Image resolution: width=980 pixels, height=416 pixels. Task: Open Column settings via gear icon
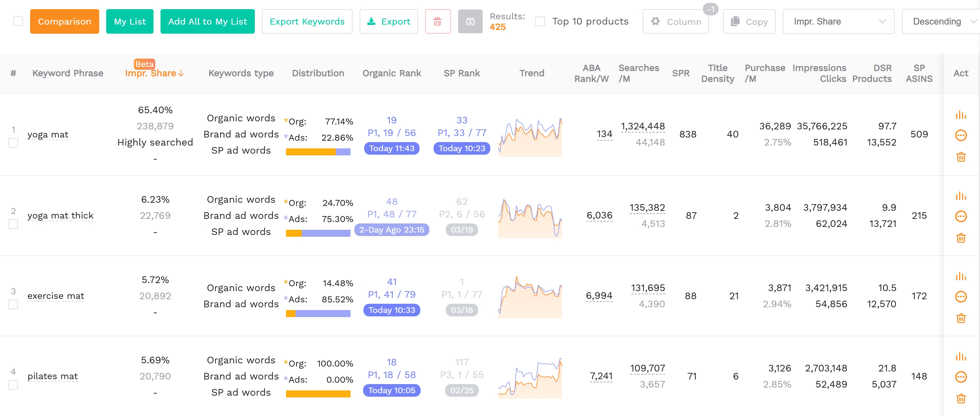tap(676, 21)
